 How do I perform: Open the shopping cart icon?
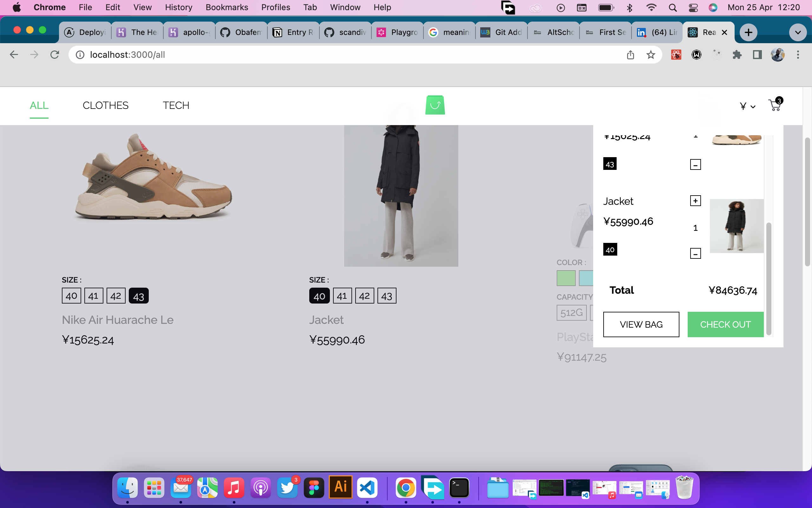pos(775,105)
